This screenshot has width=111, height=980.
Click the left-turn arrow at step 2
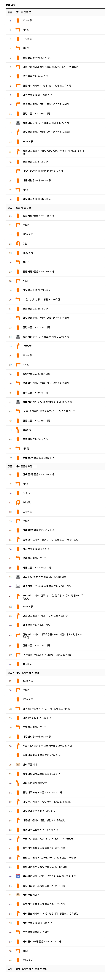coord(18,30)
